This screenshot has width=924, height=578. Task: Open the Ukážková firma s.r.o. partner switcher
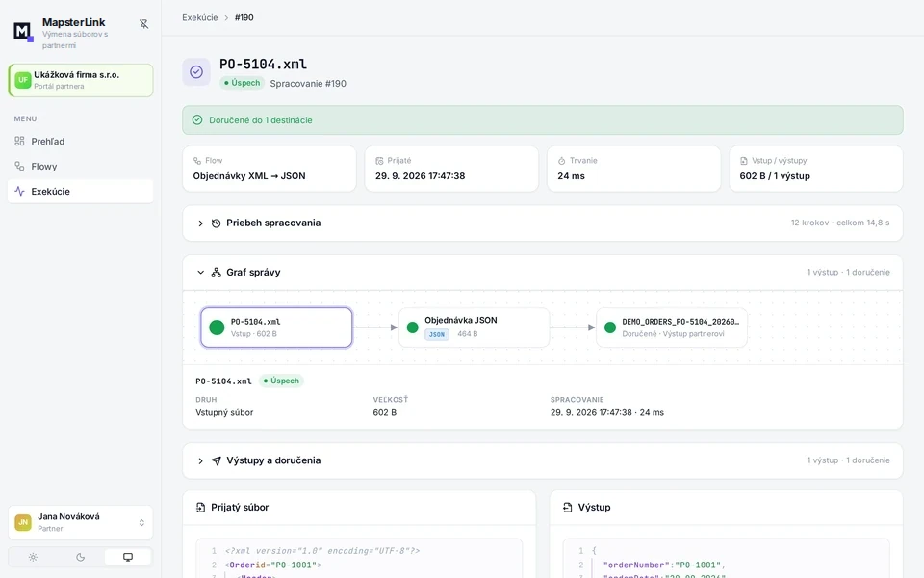[80, 80]
